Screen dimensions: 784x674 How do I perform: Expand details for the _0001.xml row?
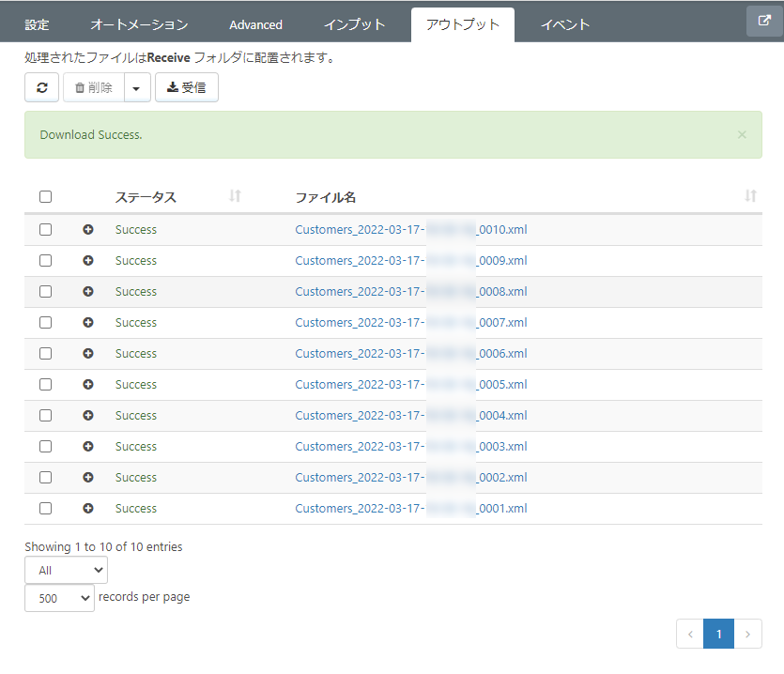click(x=88, y=509)
